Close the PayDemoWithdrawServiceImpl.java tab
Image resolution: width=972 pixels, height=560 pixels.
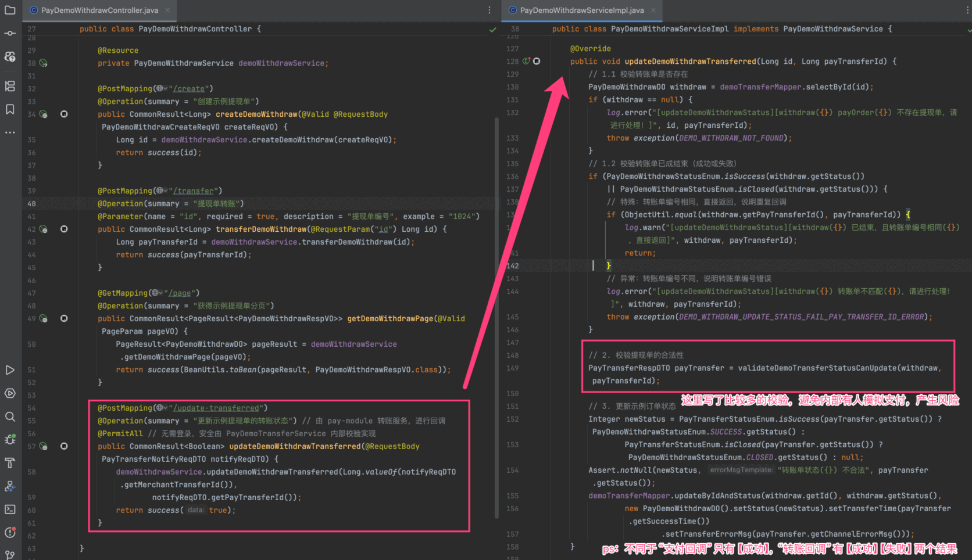(653, 10)
